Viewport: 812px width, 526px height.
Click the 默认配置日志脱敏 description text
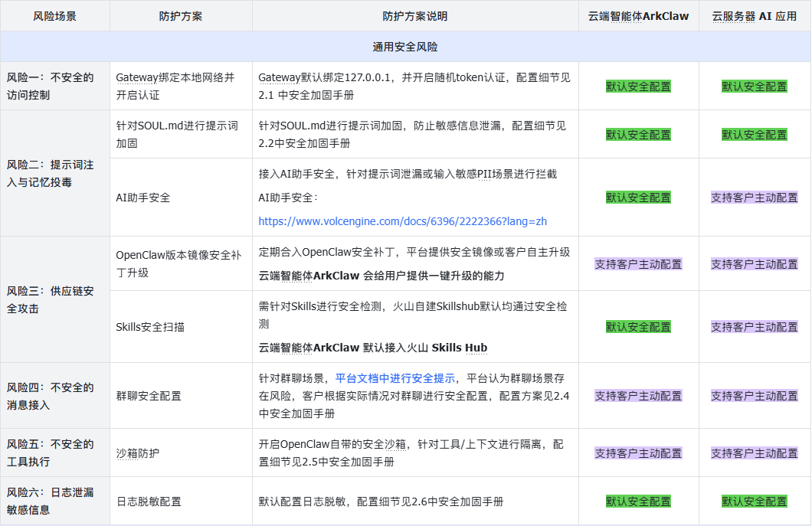click(381, 501)
